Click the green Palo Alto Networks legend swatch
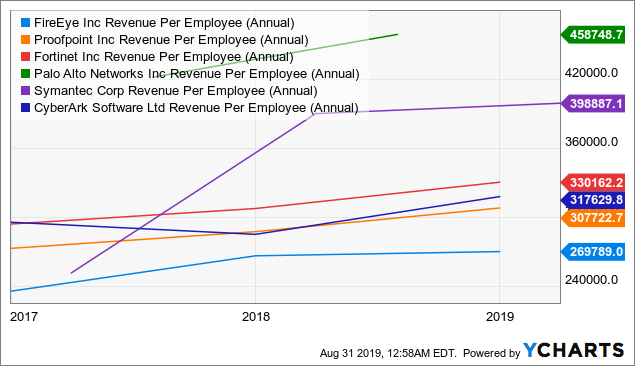 click(26, 74)
